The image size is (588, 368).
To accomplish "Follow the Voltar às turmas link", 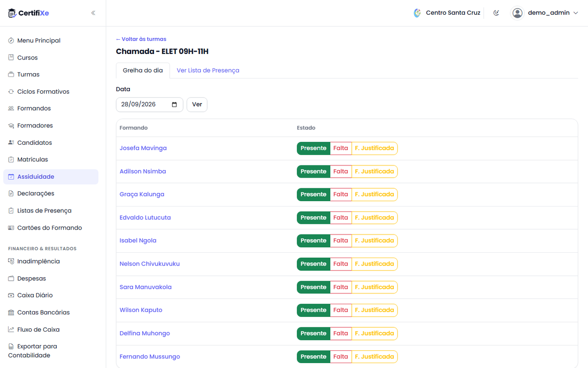I will point(141,39).
